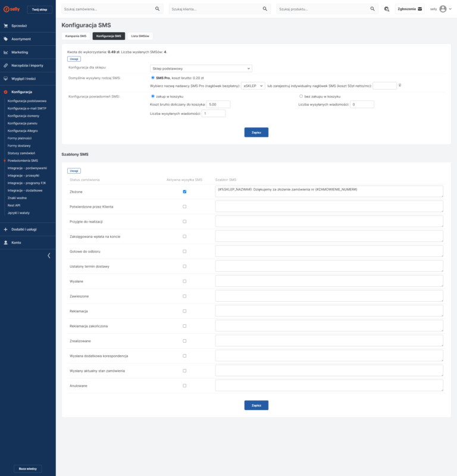Enable SMS sending for Wysłane status
Screen dimensions: 457x476
click(184, 281)
